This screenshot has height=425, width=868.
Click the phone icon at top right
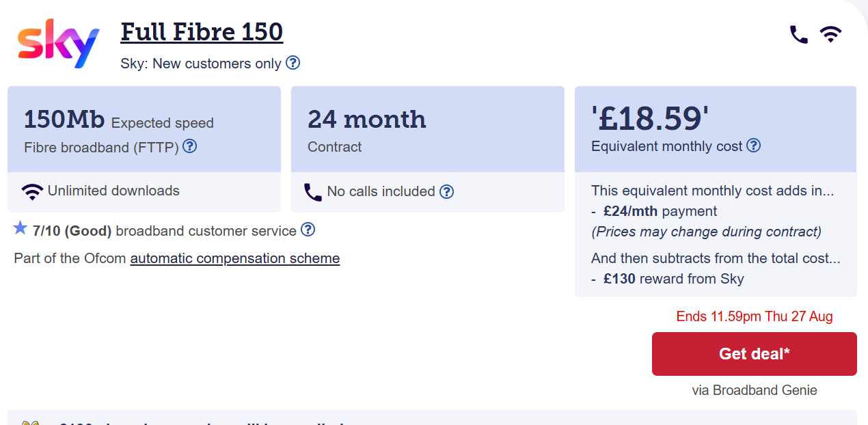(x=799, y=35)
